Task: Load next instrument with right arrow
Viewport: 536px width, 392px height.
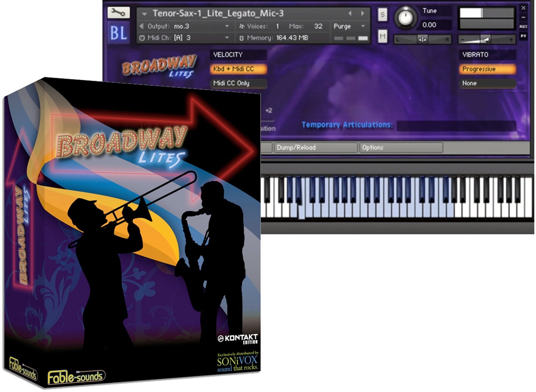Action: [362, 13]
